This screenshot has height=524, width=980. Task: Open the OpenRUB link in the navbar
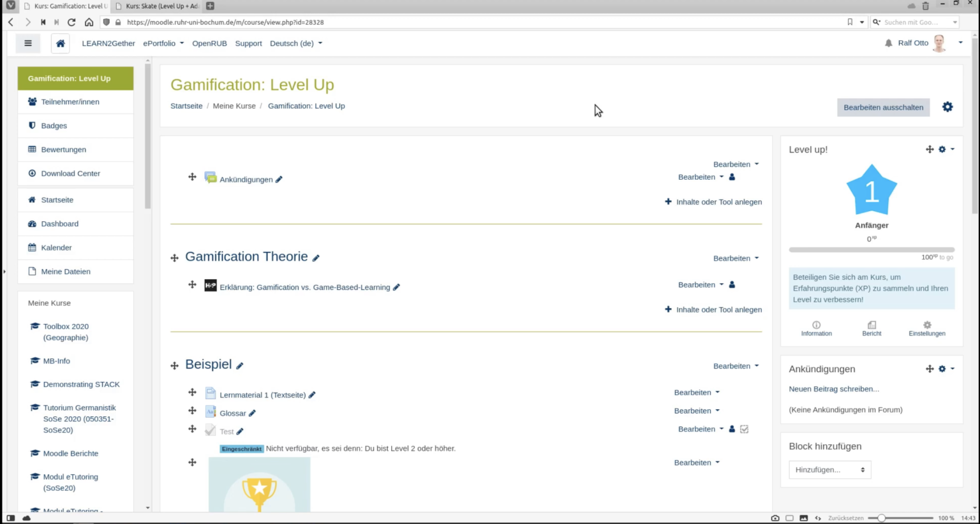(x=209, y=43)
